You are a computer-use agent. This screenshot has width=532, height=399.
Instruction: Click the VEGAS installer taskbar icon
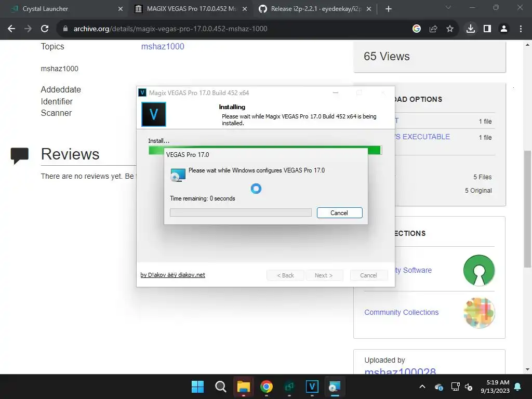[312, 387]
